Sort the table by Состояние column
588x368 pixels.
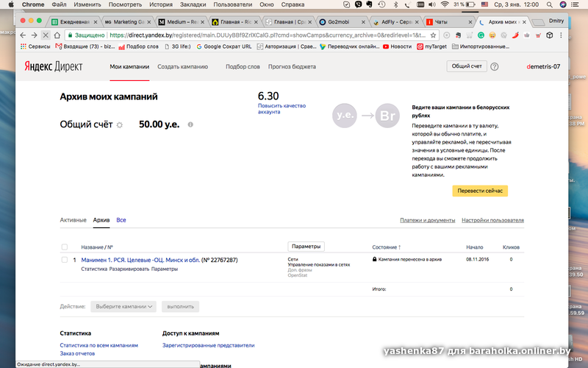[x=387, y=247]
